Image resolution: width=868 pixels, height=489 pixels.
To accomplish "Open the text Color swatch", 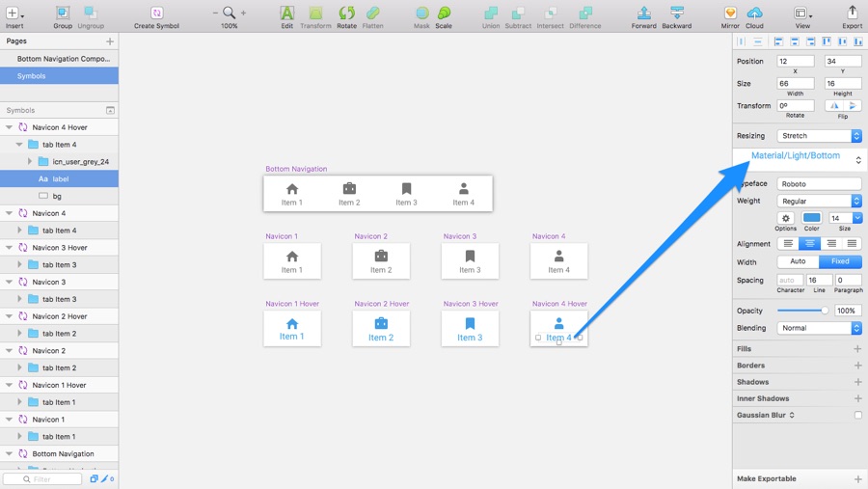I will (811, 218).
